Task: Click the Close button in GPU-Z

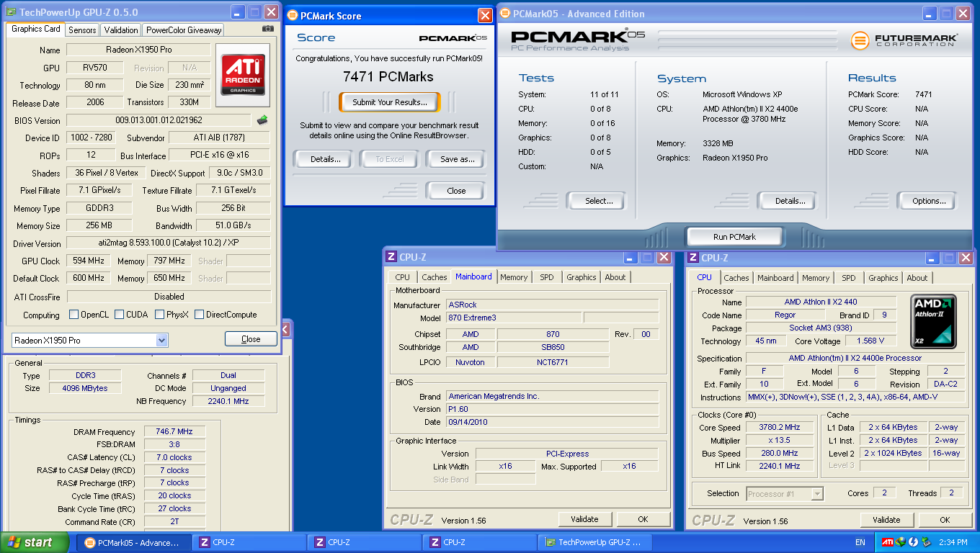Action: (251, 339)
